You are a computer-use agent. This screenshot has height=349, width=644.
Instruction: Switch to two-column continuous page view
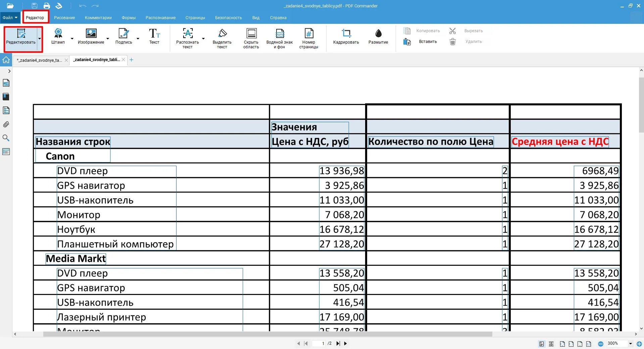coord(551,344)
